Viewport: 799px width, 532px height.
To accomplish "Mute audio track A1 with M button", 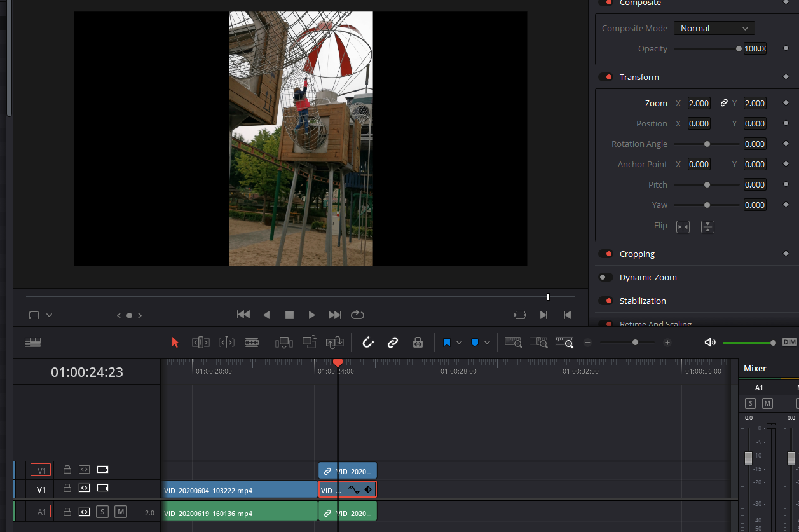I will coord(121,512).
